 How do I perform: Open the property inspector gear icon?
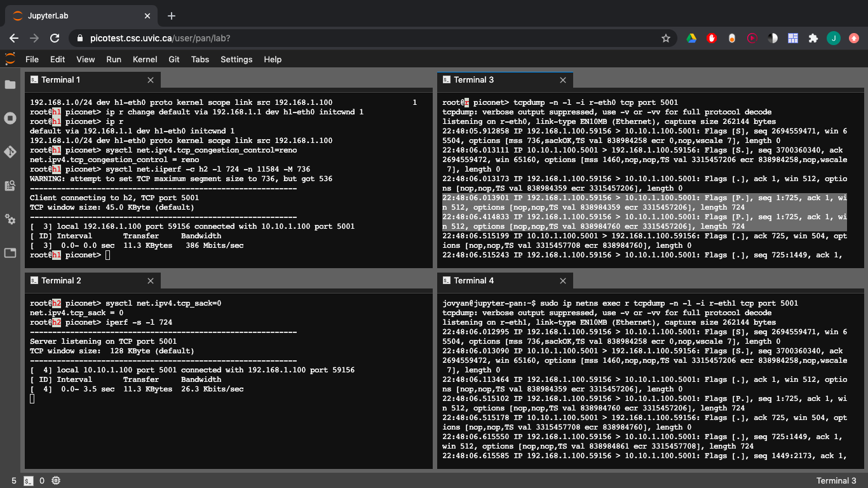pos(10,219)
